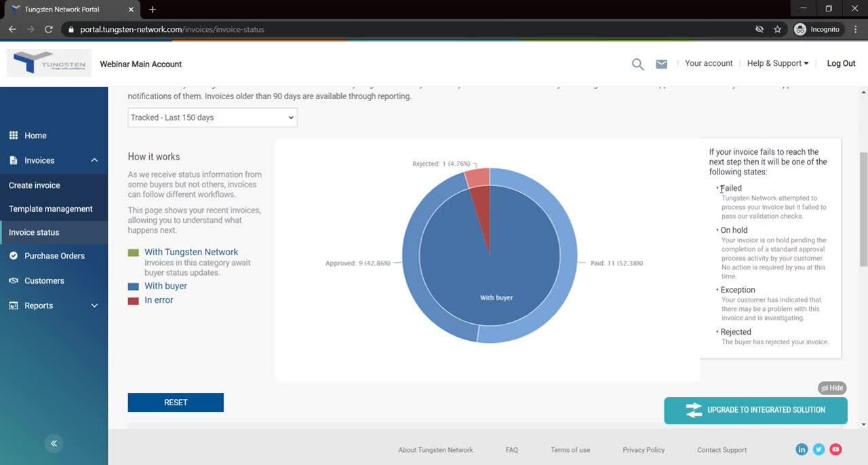Click red In error color swatch
This screenshot has width=868, height=465.
pyautogui.click(x=134, y=301)
